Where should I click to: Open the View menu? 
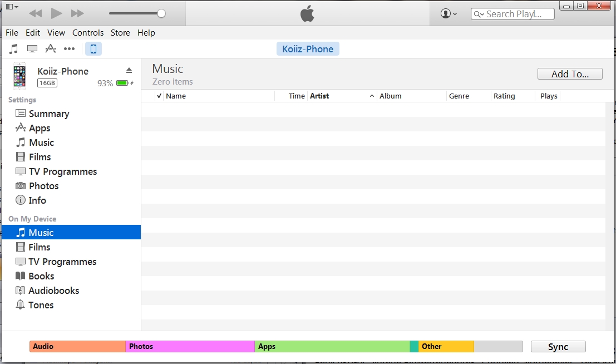(56, 33)
